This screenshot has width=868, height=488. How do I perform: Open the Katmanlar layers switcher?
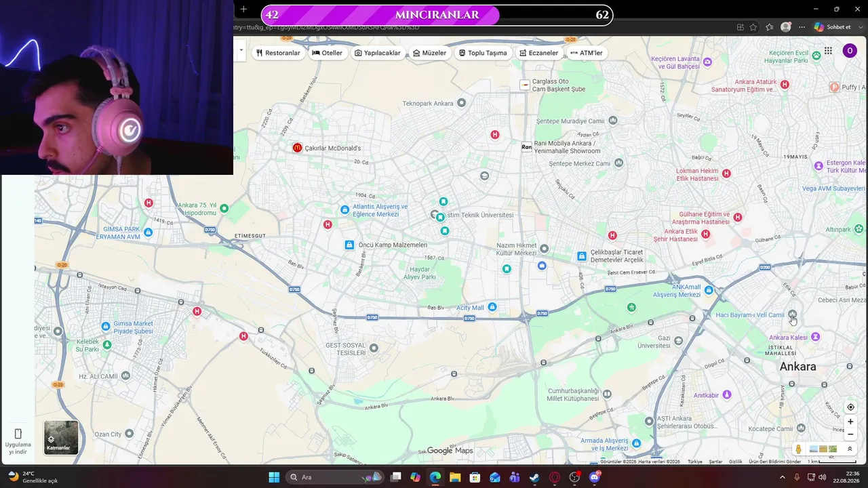pos(61,437)
